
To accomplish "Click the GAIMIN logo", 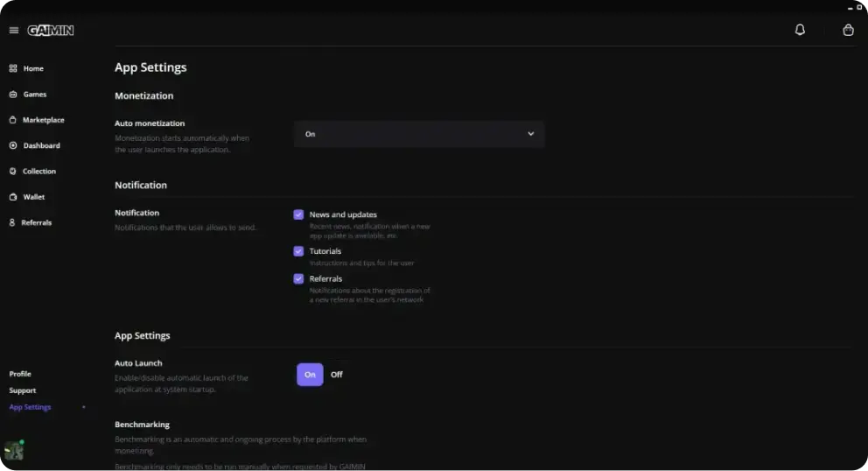I will [x=51, y=31].
